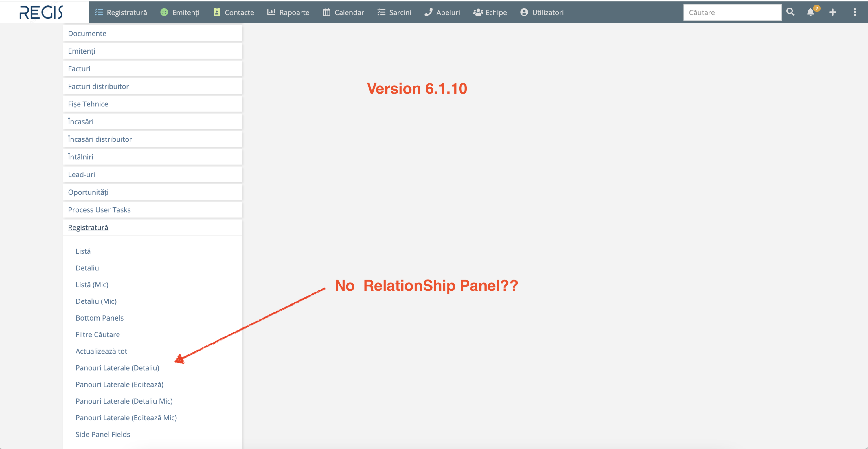This screenshot has width=868, height=449.
Task: Expand the Oportunități entity section
Action: (x=88, y=192)
